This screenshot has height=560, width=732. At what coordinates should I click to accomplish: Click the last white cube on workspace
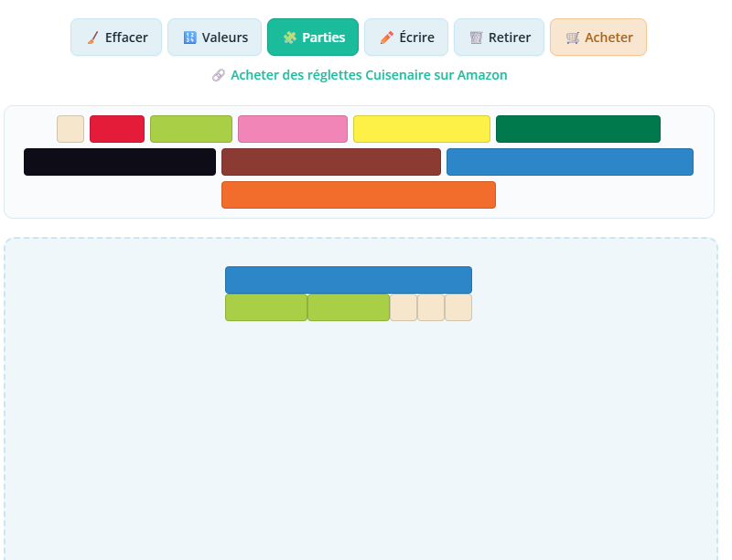tap(458, 307)
